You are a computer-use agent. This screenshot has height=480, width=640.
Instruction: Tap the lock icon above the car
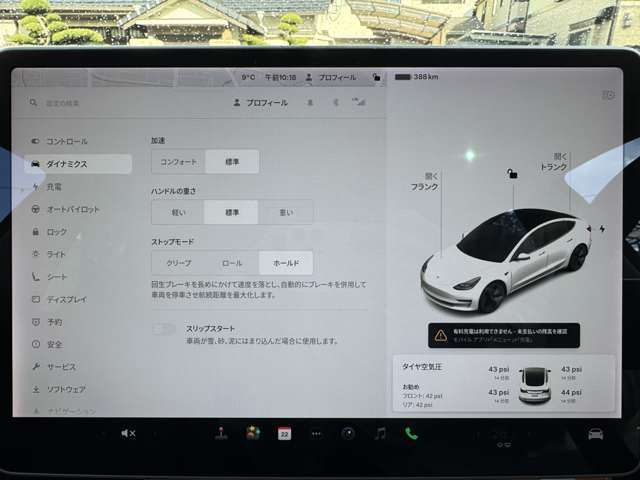(x=511, y=174)
